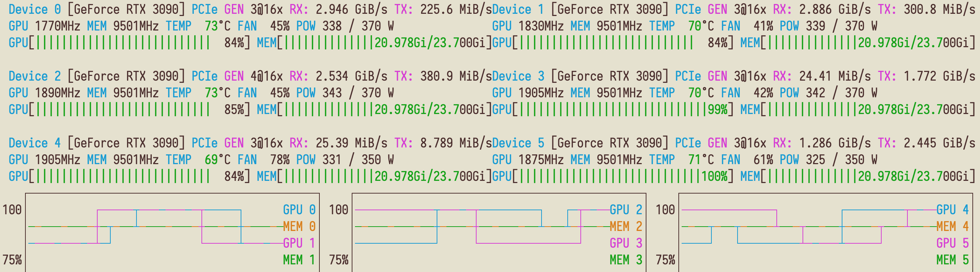
Task: Click Device 4's 69°C temperature reading
Action: [217, 160]
